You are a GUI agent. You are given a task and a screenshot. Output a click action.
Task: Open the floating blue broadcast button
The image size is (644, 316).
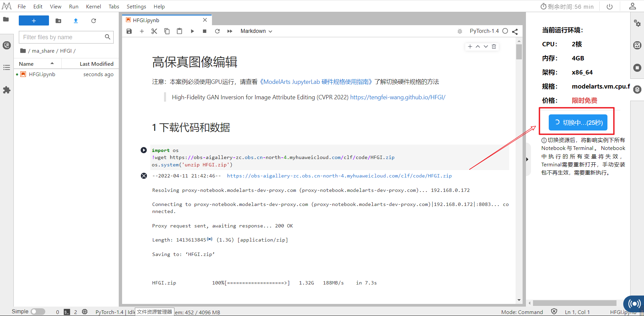(634, 304)
